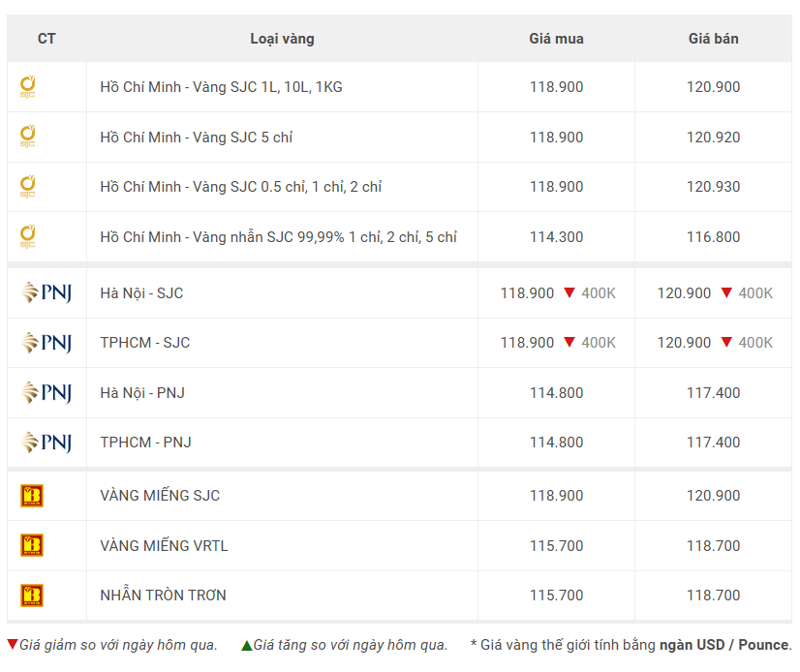This screenshot has height=672, width=800.
Task: Select the Giá mua column header
Action: click(556, 39)
